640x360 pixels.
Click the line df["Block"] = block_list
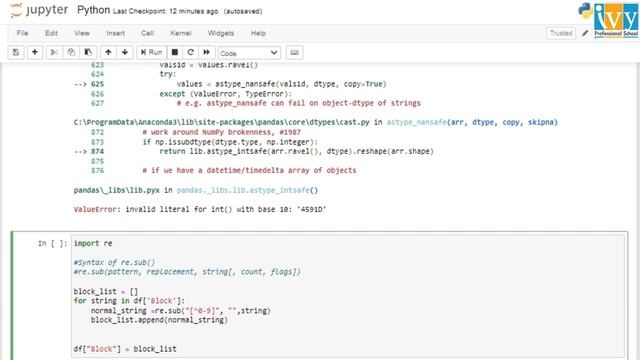click(125, 349)
